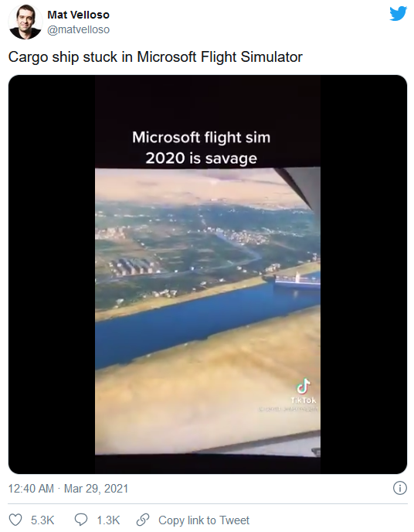
Task: Open Mat Velloso's profile picture
Action: click(x=25, y=22)
